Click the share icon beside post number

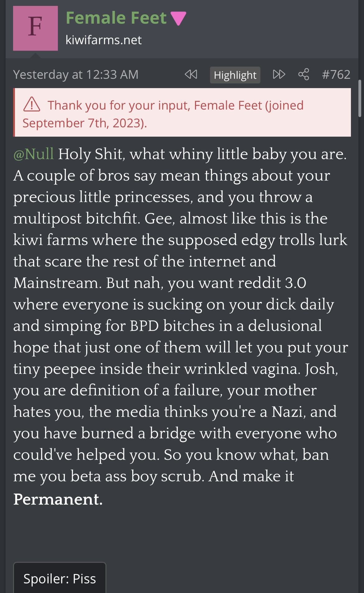[304, 75]
